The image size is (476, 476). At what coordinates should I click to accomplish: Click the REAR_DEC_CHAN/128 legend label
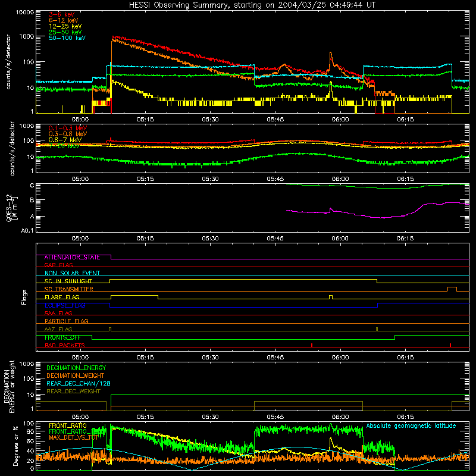(79, 384)
